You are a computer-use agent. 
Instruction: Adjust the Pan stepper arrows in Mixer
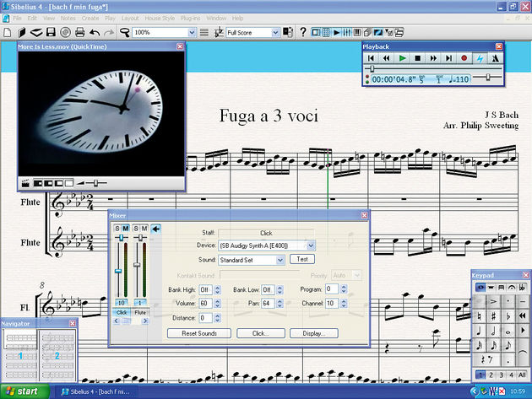click(280, 304)
